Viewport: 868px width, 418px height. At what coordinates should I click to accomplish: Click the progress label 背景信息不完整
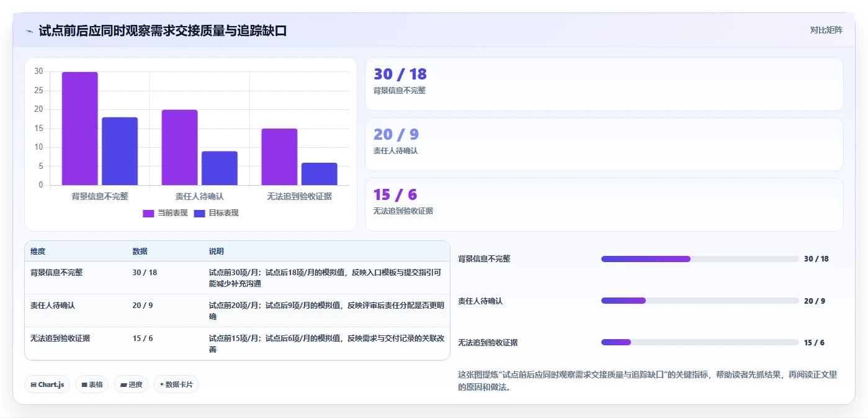click(x=484, y=259)
